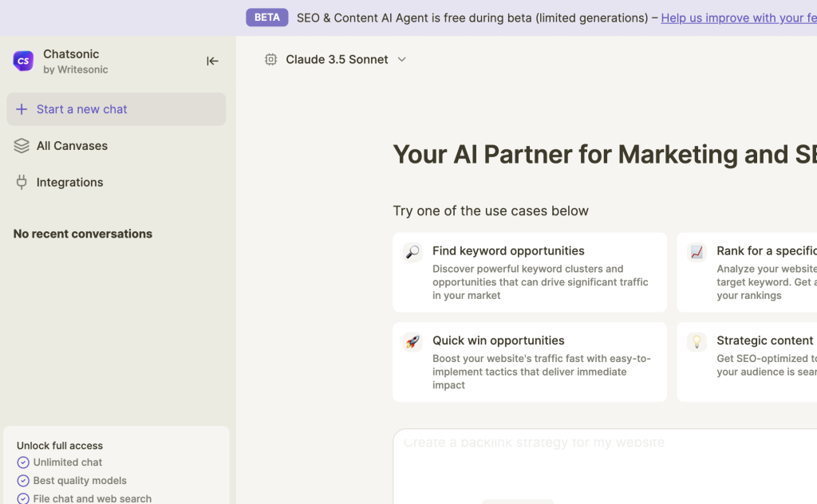
Task: Click the plus icon for new chat
Action: pos(22,109)
